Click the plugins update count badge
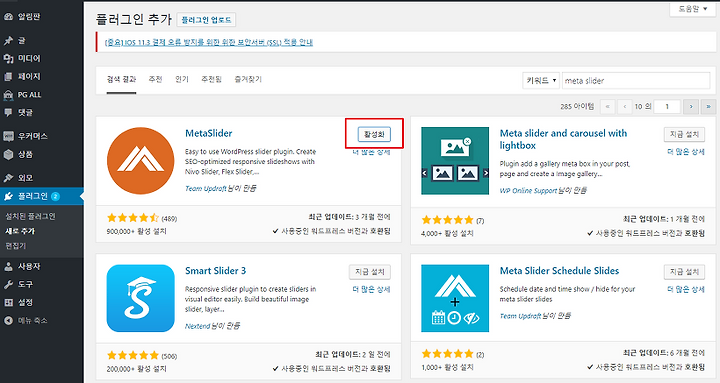The height and width of the screenshot is (383, 720). click(55, 197)
